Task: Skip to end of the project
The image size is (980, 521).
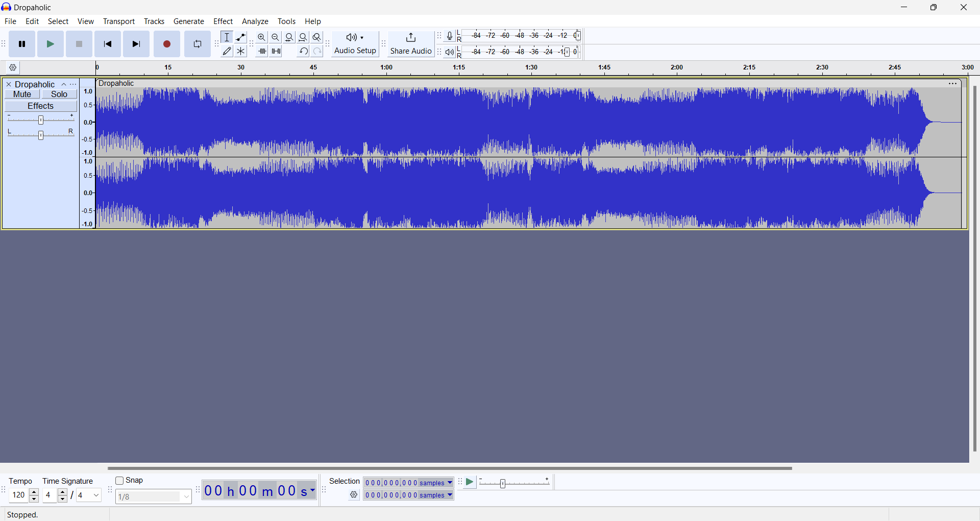Action: (x=137, y=44)
